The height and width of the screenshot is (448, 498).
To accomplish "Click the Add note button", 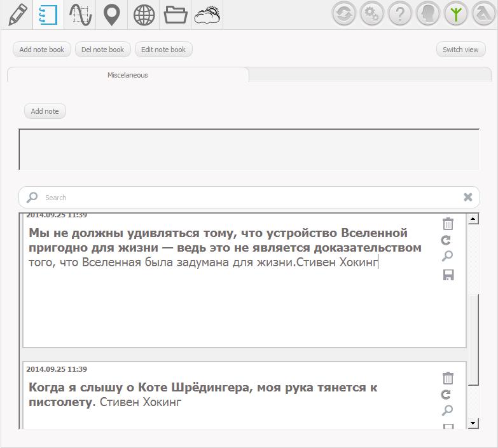I will tap(45, 111).
